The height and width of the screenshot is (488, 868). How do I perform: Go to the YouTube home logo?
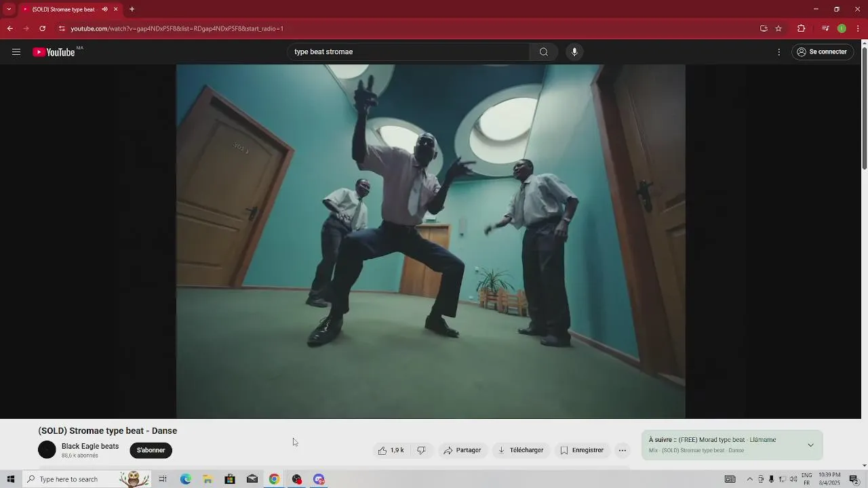point(54,52)
